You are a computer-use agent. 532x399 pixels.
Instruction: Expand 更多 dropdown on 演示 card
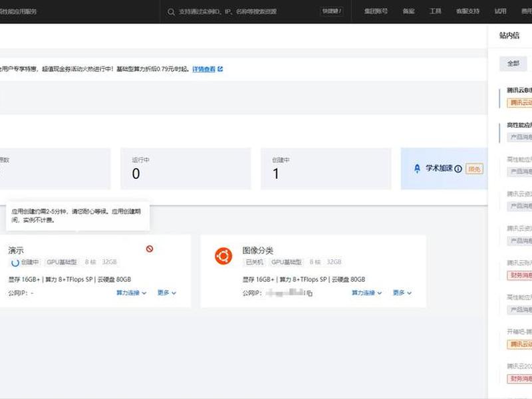pyautogui.click(x=167, y=293)
